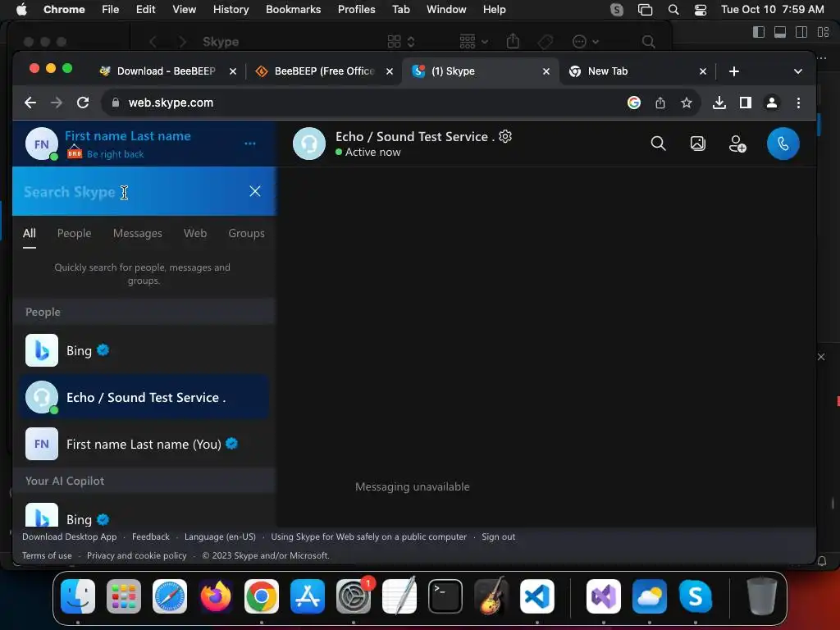Click the FN profile avatar at top
The width and height of the screenshot is (840, 630).
click(42, 144)
